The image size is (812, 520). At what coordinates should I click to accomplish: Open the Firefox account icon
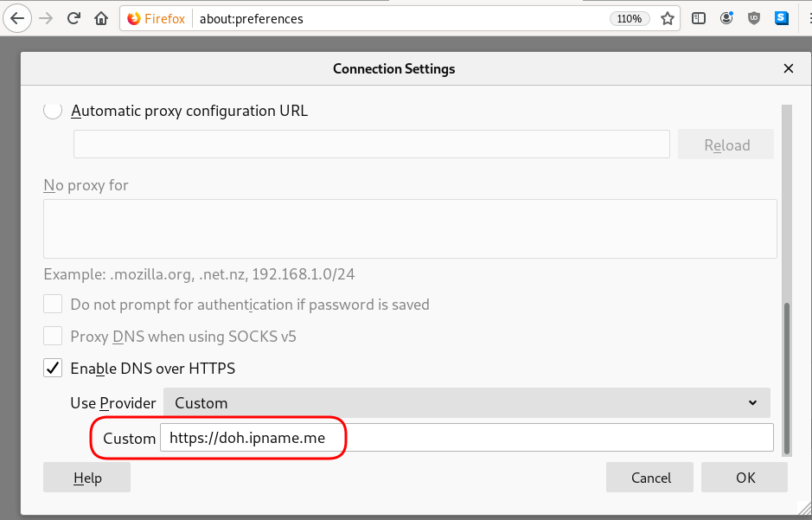click(726, 18)
